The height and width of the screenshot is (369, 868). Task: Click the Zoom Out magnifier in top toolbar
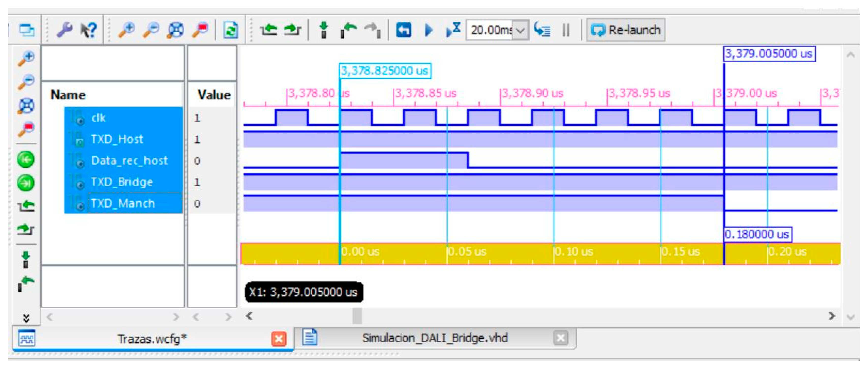pos(151,30)
